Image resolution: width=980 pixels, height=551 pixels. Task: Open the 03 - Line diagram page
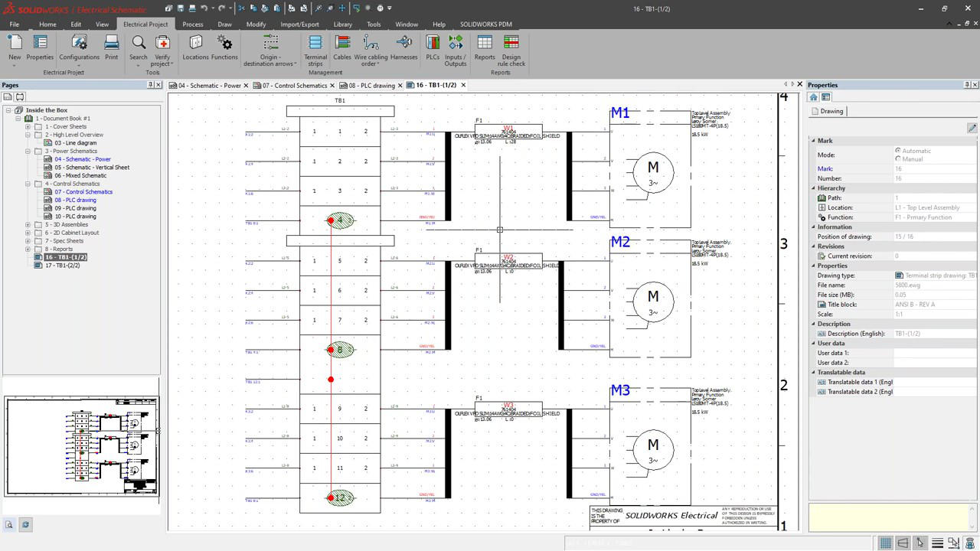click(x=75, y=143)
